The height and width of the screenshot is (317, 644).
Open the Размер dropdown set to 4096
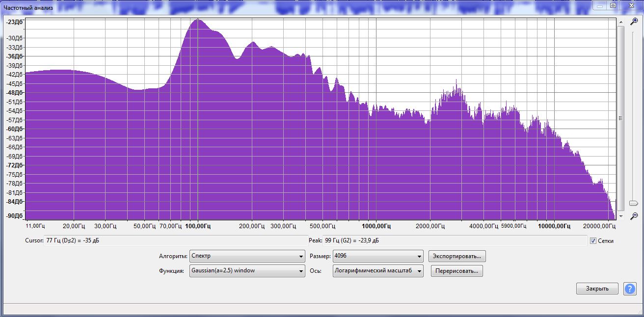377,256
